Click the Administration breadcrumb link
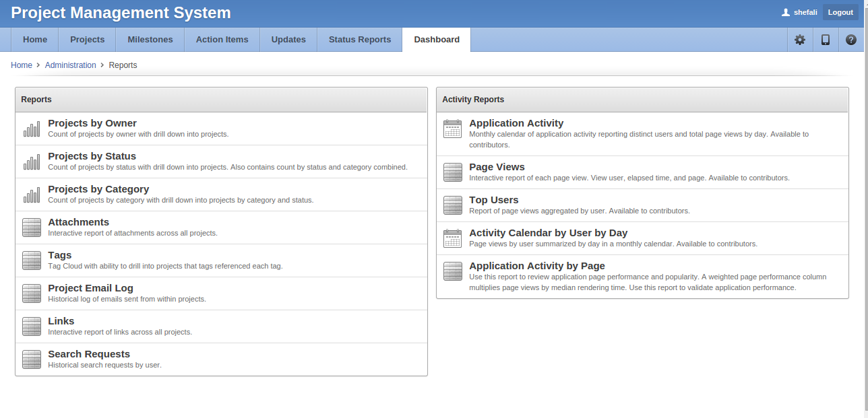The image size is (868, 418). [x=70, y=65]
